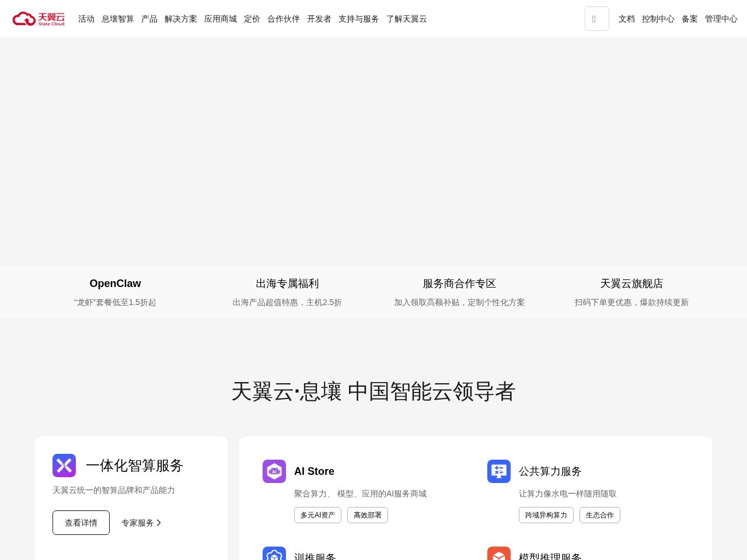
Task: Click the blue 公共算力服务 monitor icon
Action: coord(499,471)
